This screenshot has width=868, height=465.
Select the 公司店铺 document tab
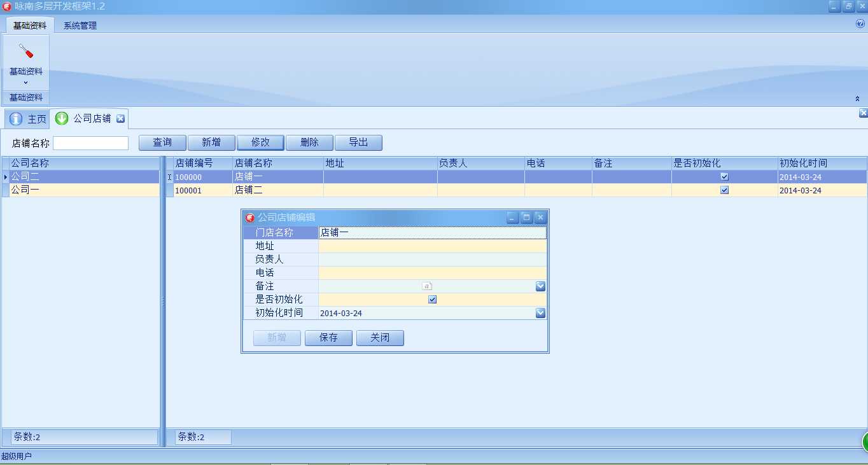[x=90, y=119]
